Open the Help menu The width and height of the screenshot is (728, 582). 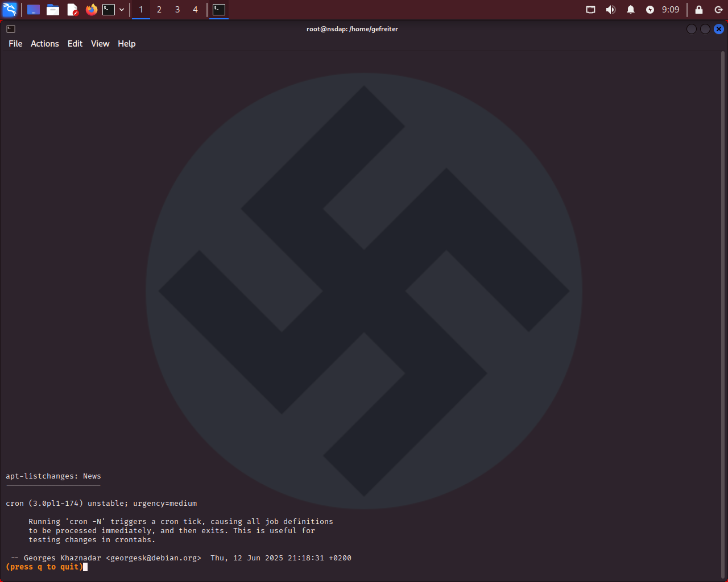click(127, 44)
